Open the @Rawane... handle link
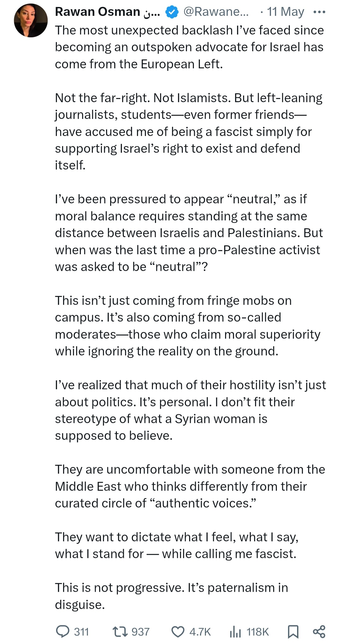Image resolution: width=341 pixels, height=644 pixels. click(216, 12)
